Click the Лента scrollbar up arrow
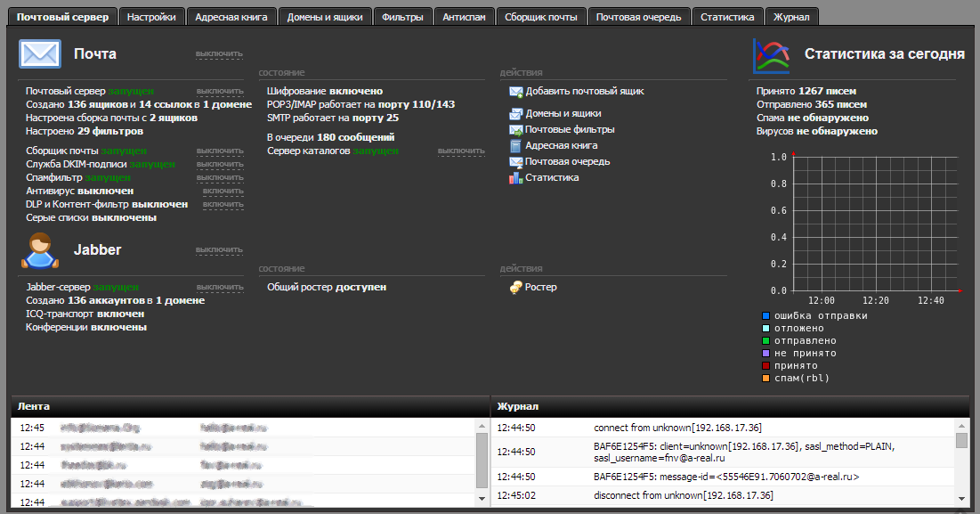 [x=482, y=426]
